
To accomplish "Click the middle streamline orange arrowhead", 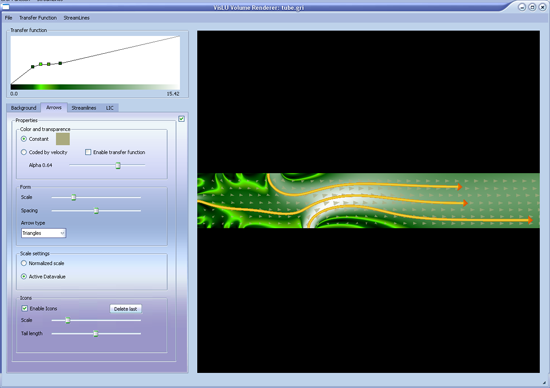I will coord(465,203).
